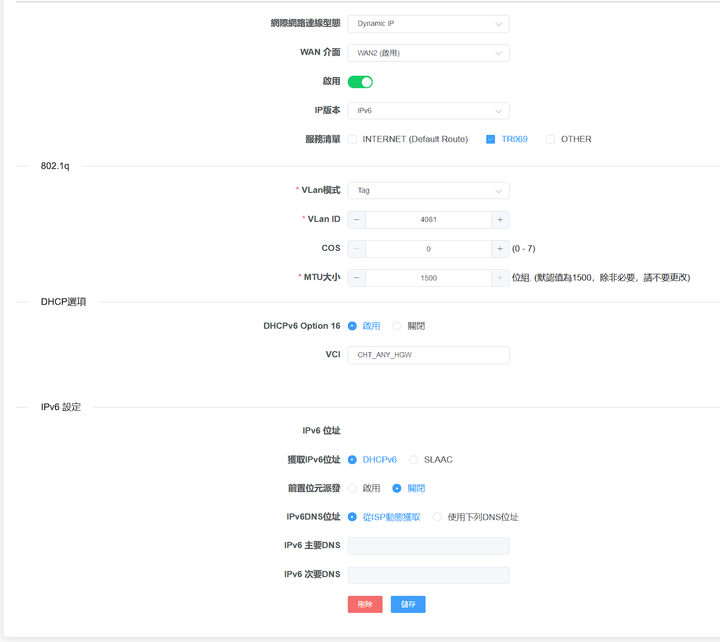Turn off the green 啟用 switch
Image resolution: width=720 pixels, height=642 pixels.
(360, 82)
